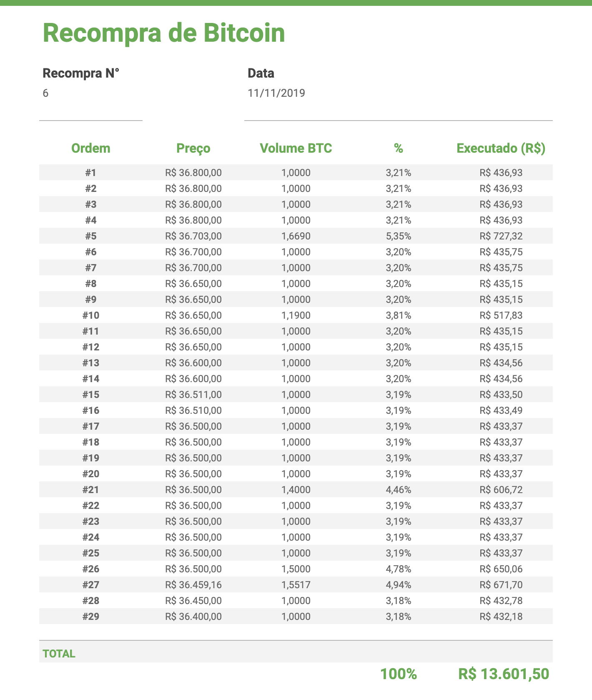The height and width of the screenshot is (700, 592).
Task: Click the total amount R$ 13.601,50
Action: pyautogui.click(x=504, y=674)
